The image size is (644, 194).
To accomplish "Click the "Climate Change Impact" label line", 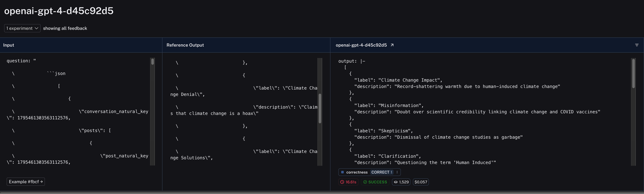I will click(x=398, y=80).
